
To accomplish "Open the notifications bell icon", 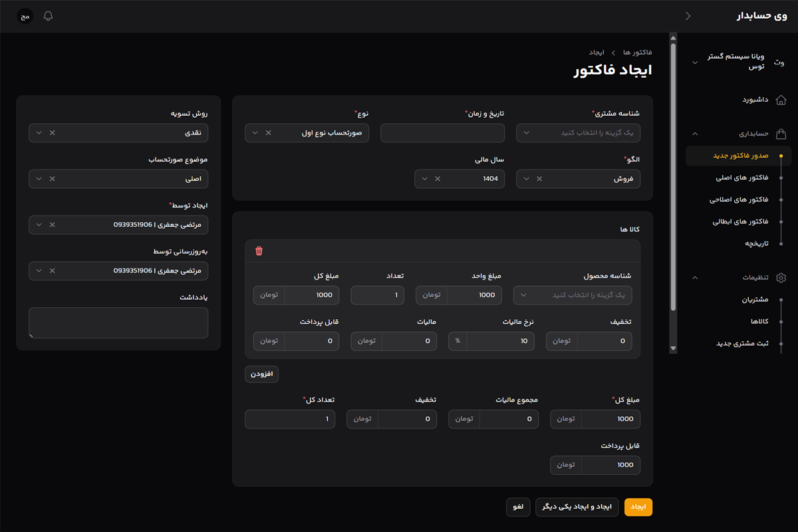I will 47,16.
